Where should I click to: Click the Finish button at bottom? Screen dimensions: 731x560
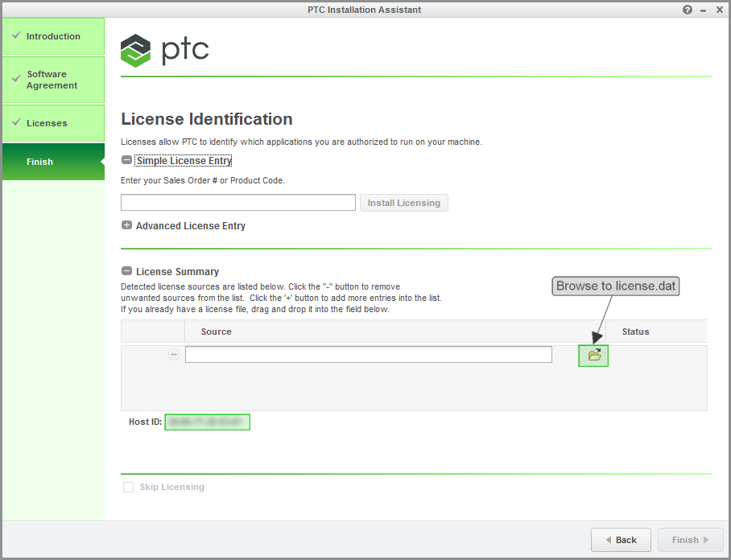pyautogui.click(x=691, y=540)
